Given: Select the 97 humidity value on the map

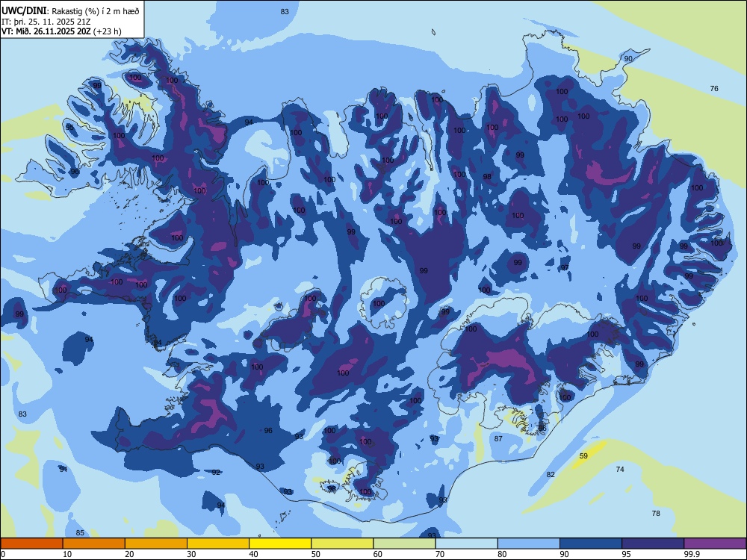Looking at the screenshot, I should 565,267.
